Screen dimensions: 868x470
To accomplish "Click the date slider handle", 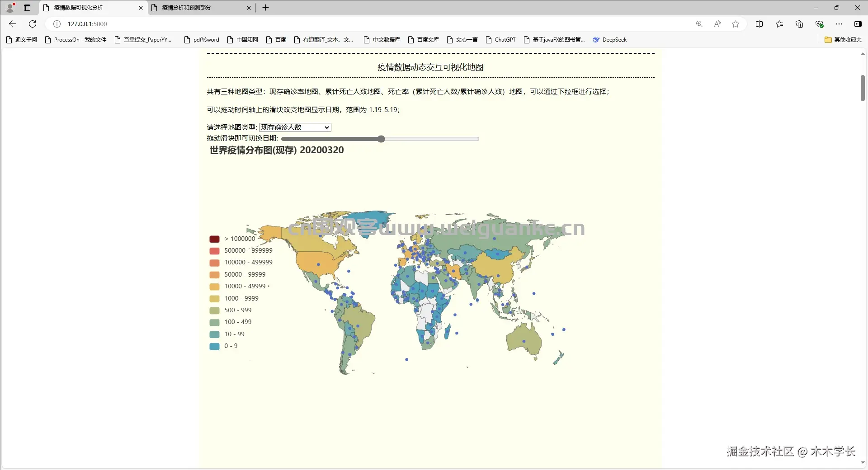I will [x=381, y=139].
